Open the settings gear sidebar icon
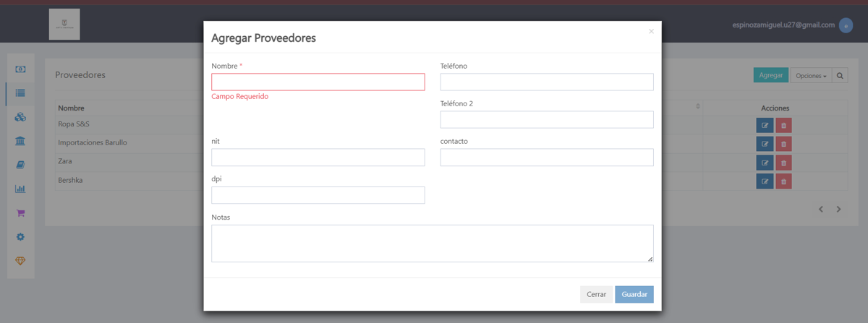 click(x=20, y=237)
